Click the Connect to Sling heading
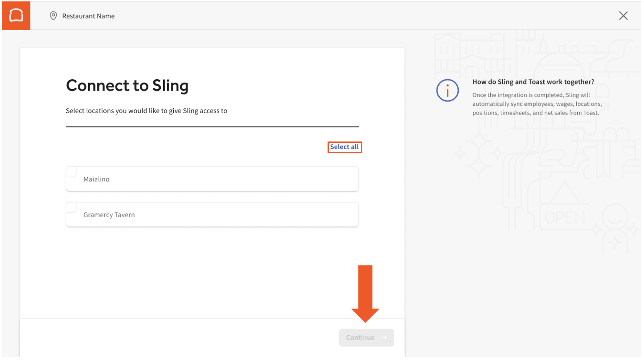This screenshot has width=644, height=360. 127,85
